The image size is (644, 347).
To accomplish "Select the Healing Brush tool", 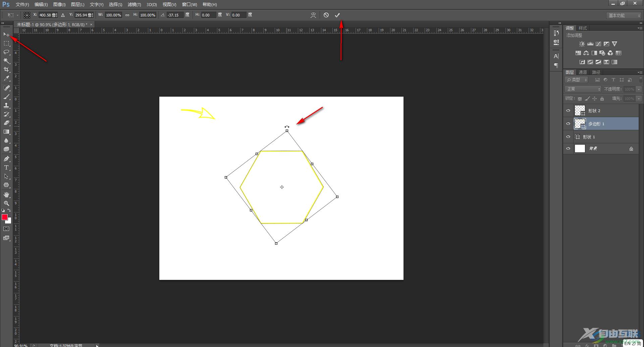I will [x=6, y=88].
